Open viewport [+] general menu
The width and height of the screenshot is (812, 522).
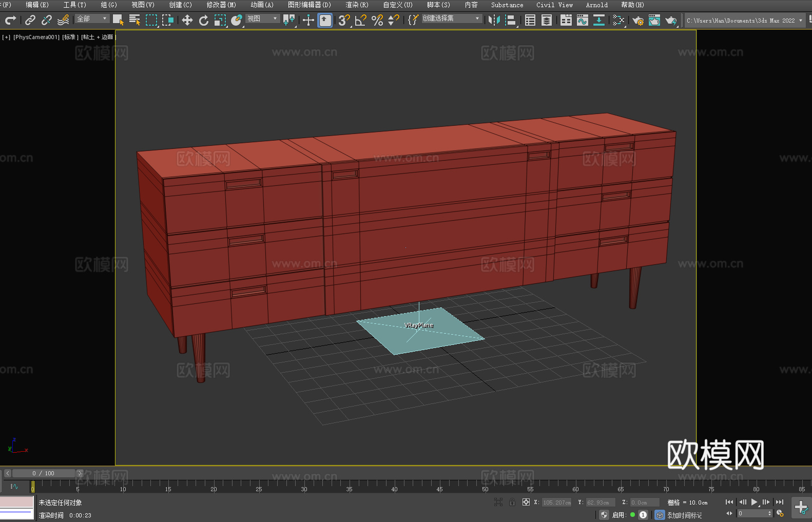(x=6, y=37)
